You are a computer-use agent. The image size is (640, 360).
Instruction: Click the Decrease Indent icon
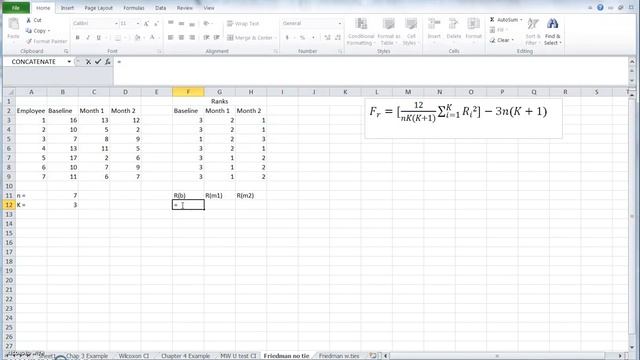[207, 38]
